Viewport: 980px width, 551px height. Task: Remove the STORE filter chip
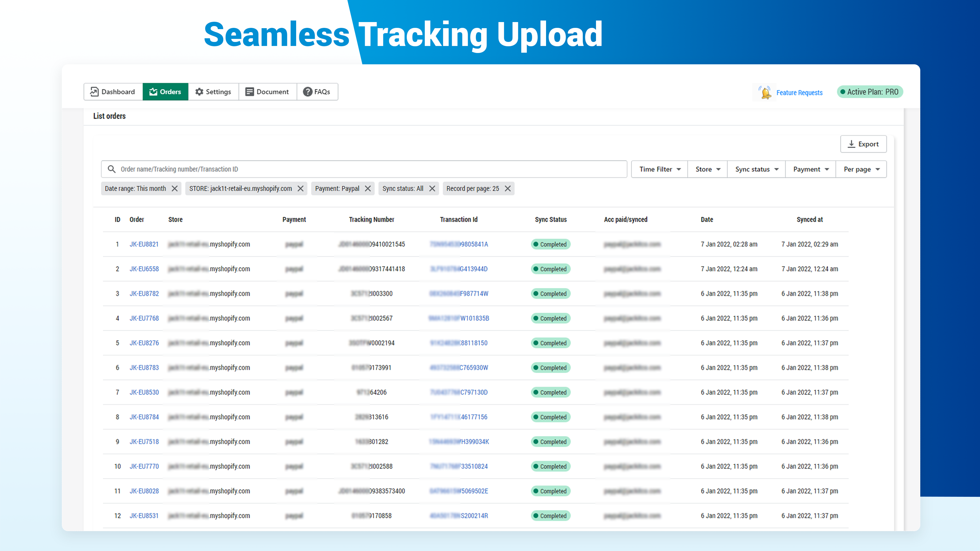(300, 188)
